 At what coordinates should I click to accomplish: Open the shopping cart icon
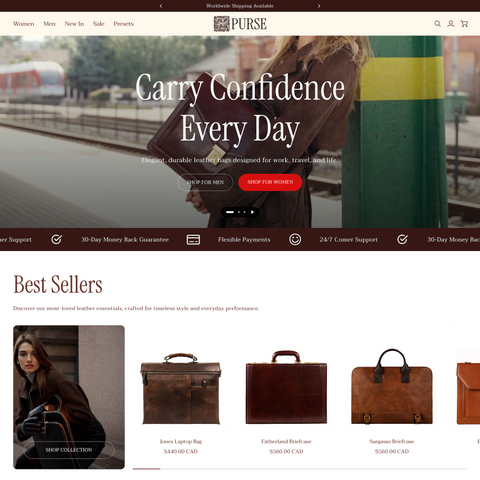point(464,24)
